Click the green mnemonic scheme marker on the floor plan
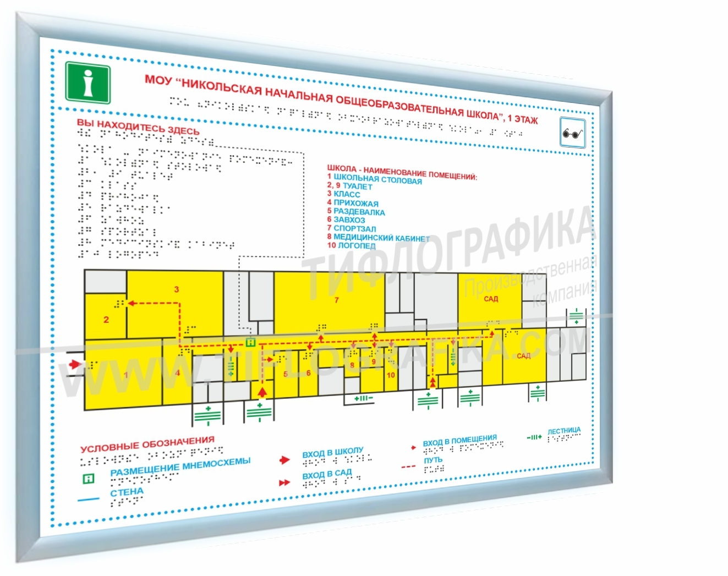Viewport: 728px width, 576px height. pyautogui.click(x=250, y=343)
